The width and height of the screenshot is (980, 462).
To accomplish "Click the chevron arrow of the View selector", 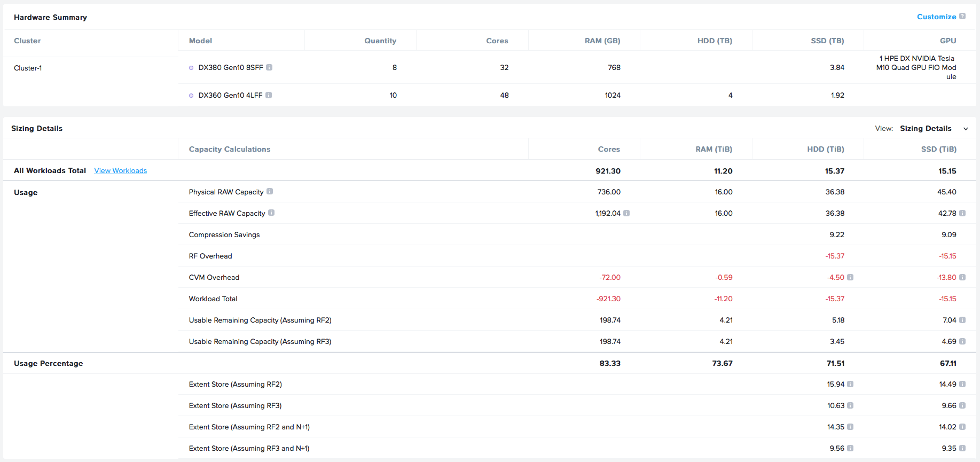I will coord(966,129).
